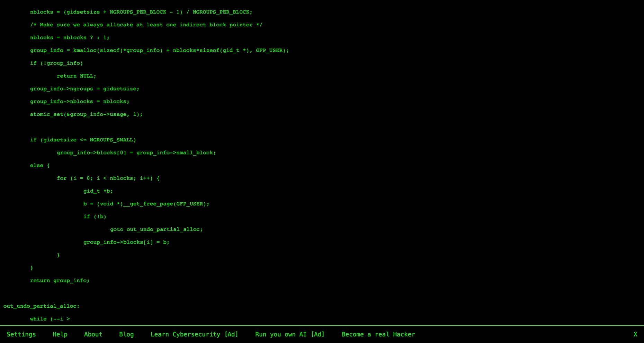Click the comment about indirect block pointer
Image resolution: width=644 pixels, height=343 pixels.
tap(146, 25)
